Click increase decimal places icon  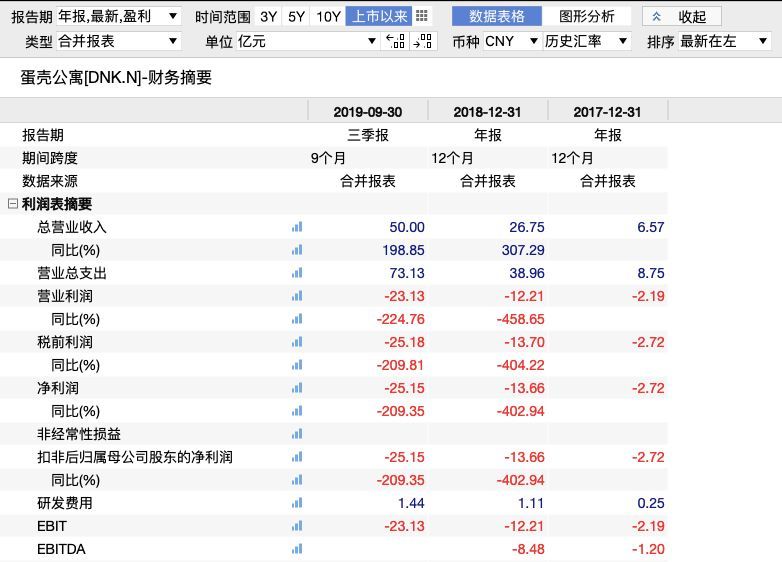[x=423, y=41]
